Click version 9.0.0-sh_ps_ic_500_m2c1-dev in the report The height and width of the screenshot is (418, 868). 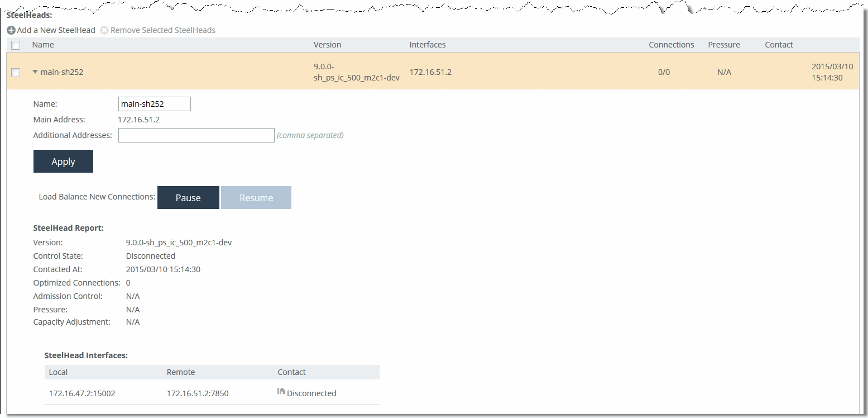point(179,243)
